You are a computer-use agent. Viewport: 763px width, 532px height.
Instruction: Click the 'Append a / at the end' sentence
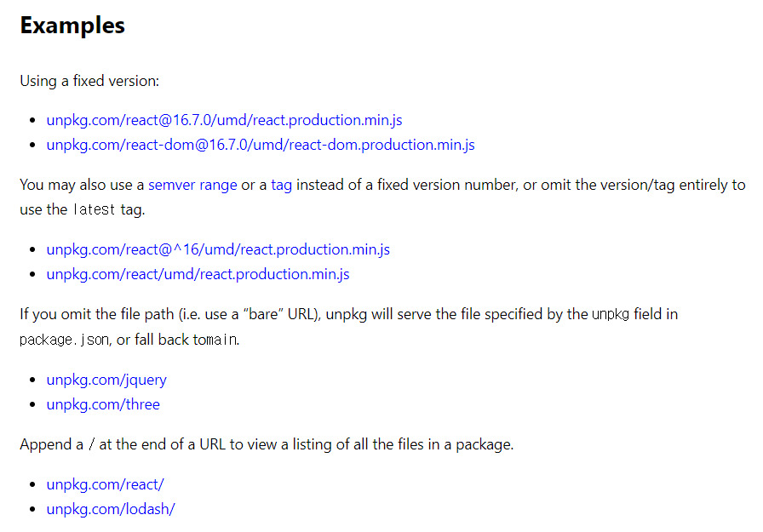[267, 444]
